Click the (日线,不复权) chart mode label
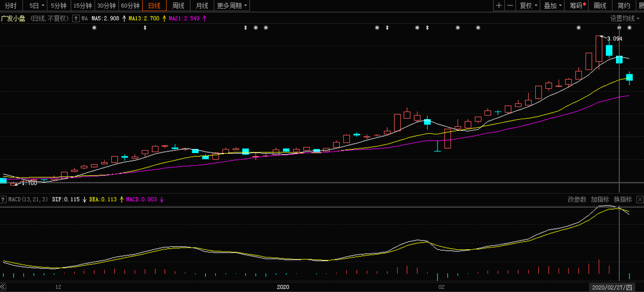The height and width of the screenshot is (292, 644). (49, 19)
